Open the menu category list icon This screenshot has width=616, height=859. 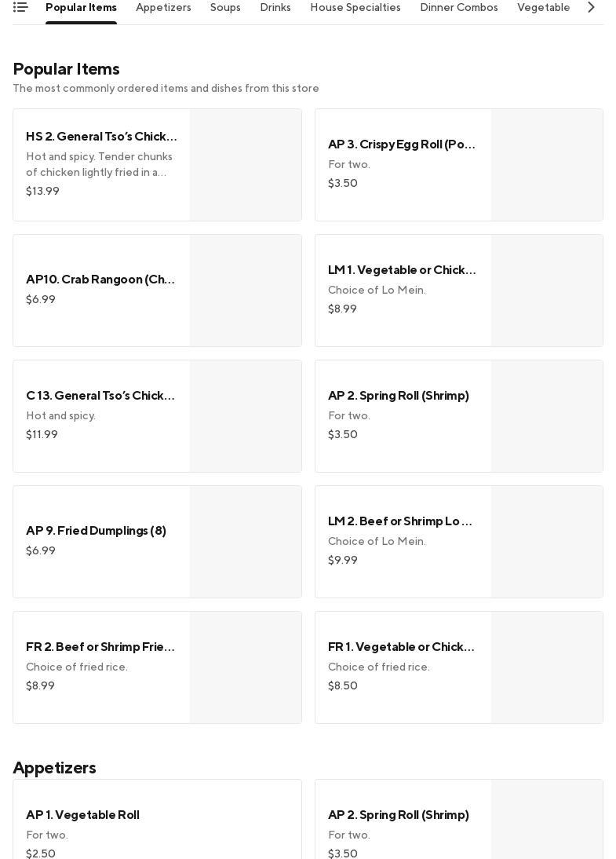20,7
